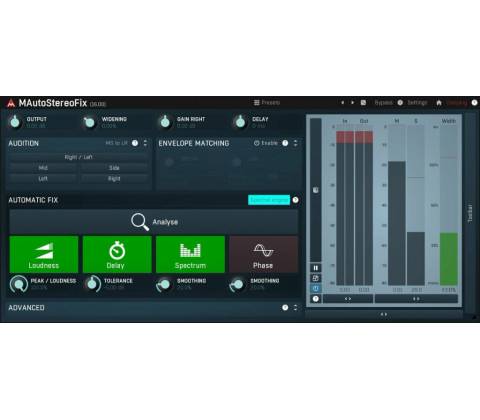Toggle the Spectrum fix tile
The height and width of the screenshot is (420, 480).
[x=190, y=255]
